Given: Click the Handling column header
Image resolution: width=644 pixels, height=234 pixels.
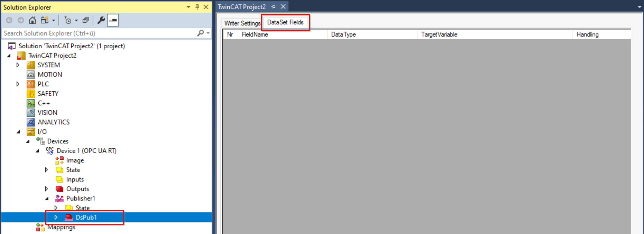Looking at the screenshot, I should click(602, 34).
